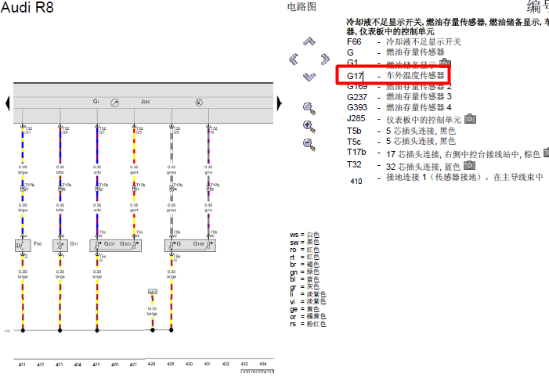
Task: Open the camera photo for J285
Action: click(470, 119)
